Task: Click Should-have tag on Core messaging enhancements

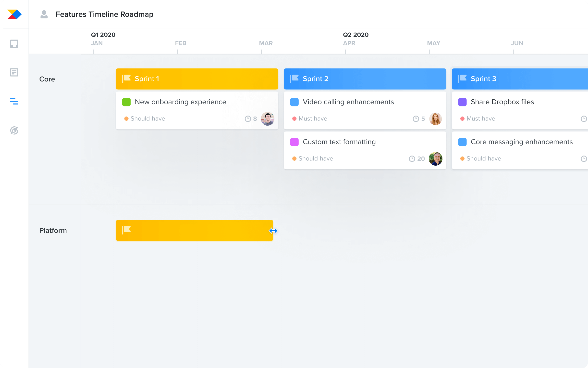Action: coord(481,159)
